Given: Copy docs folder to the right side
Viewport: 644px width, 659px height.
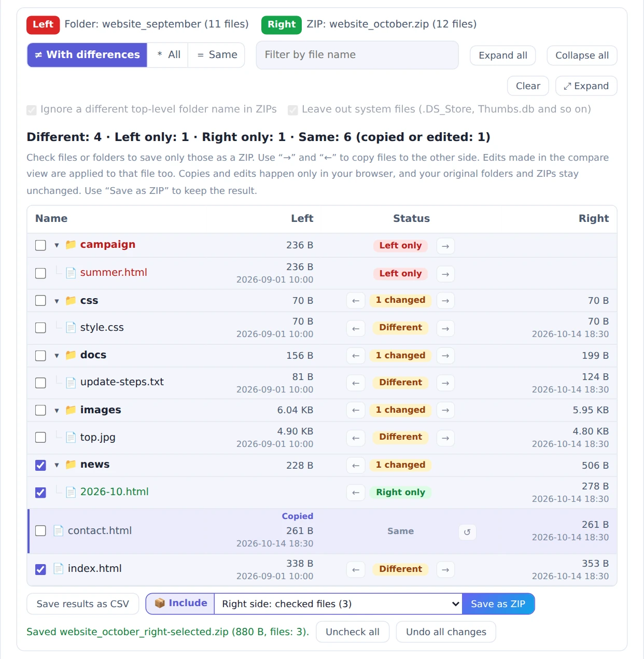Looking at the screenshot, I should pos(445,356).
